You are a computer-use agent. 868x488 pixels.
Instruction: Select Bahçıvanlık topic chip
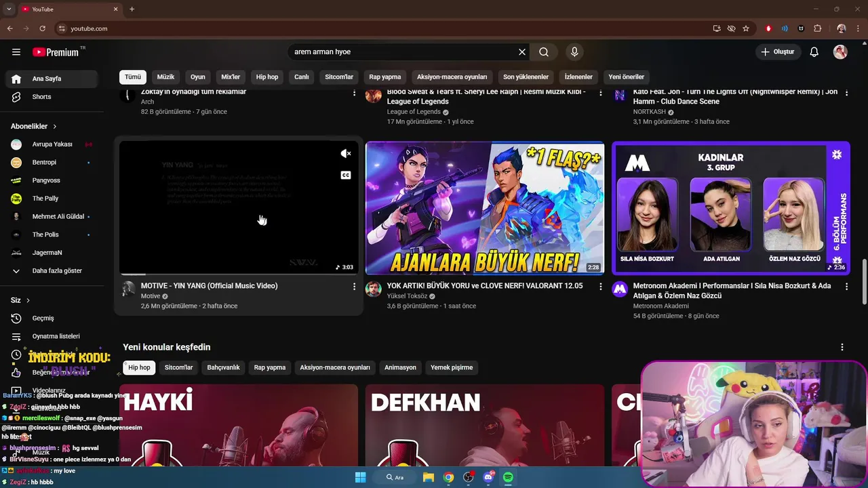(223, 367)
